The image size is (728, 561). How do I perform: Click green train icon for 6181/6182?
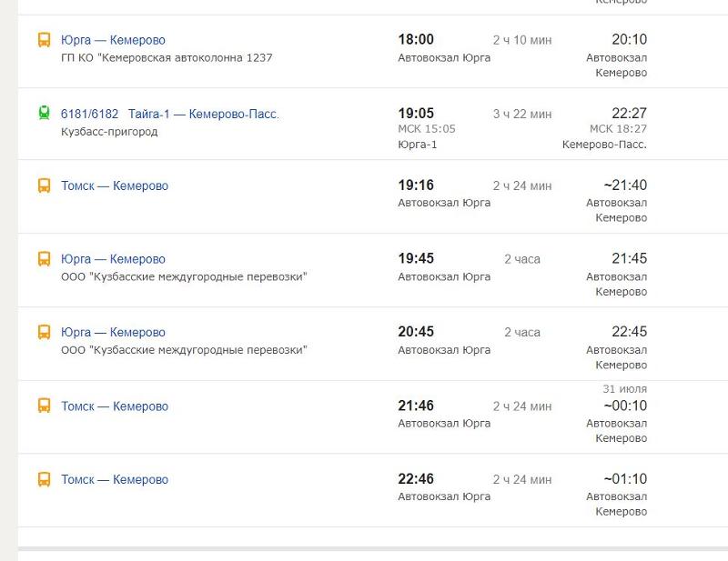pos(44,113)
